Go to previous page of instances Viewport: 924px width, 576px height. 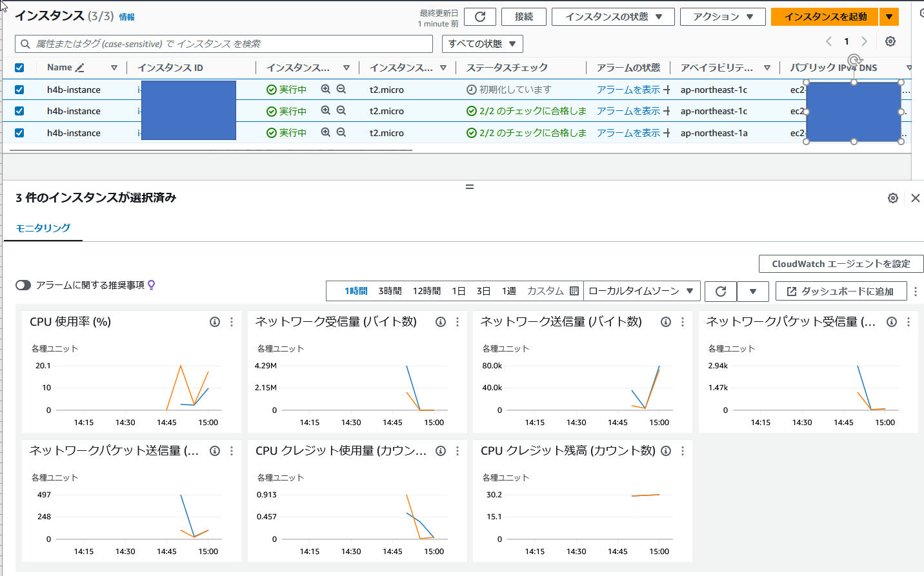pos(829,41)
